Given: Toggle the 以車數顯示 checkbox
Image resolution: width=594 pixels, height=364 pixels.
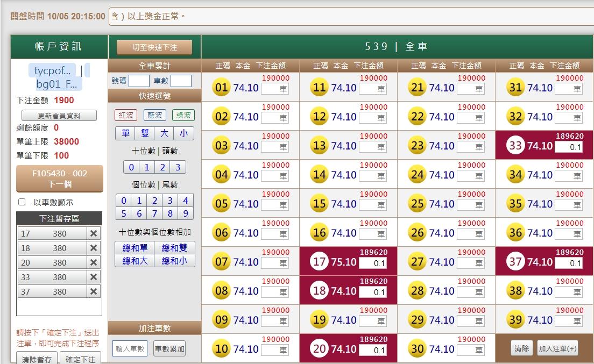Looking at the screenshot, I should click(x=22, y=202).
